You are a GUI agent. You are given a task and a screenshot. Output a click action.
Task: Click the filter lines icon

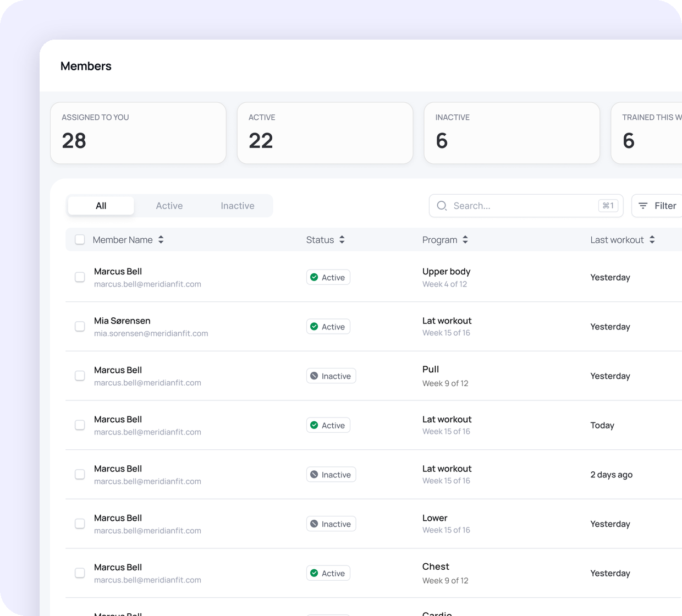tap(643, 206)
